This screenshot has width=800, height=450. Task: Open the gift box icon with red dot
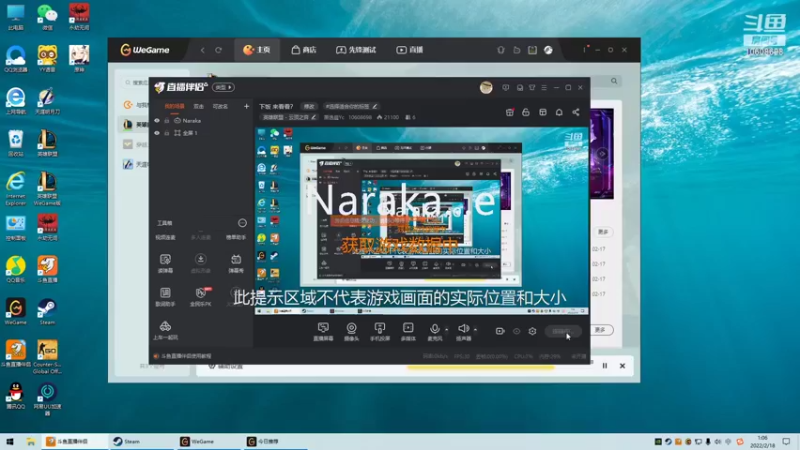510,112
